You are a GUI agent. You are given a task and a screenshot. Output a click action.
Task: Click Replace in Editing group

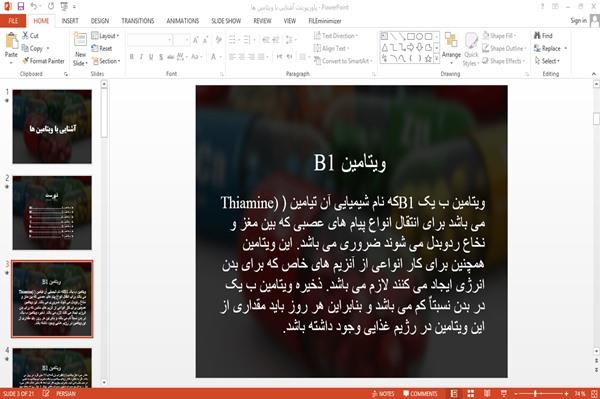pos(551,48)
